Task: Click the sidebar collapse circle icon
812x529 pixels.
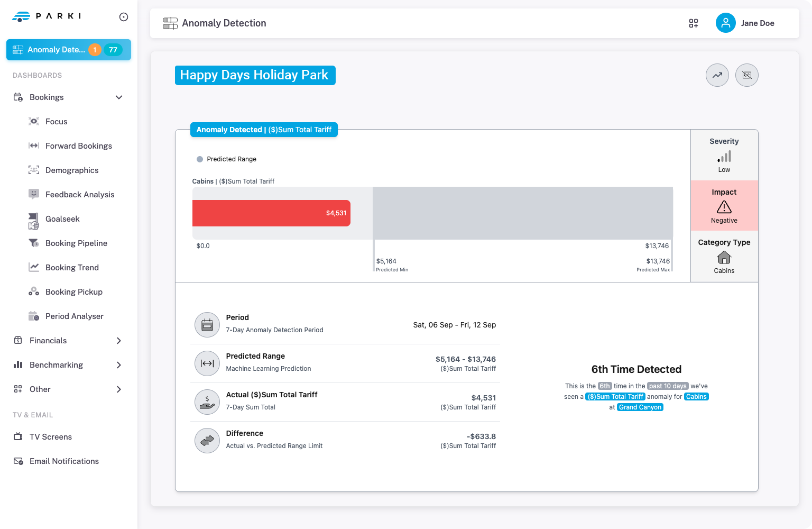Action: click(x=124, y=17)
